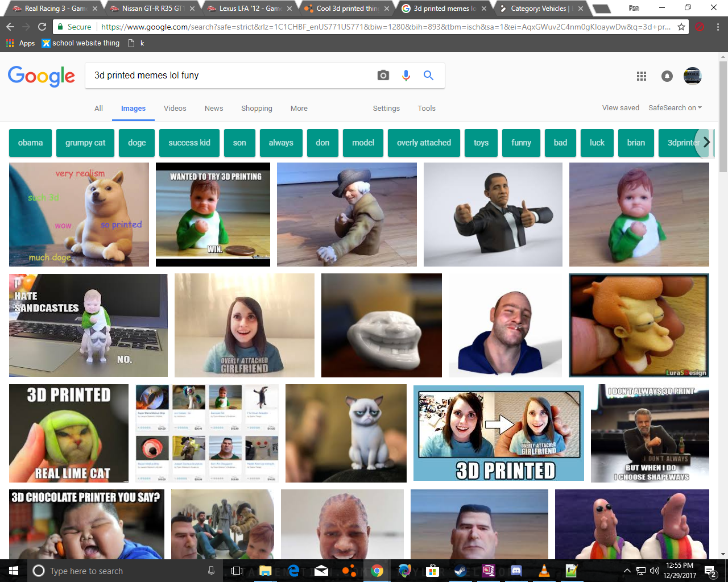Screen dimensions: 728x582
Task: Click the red extension icon in toolbar
Action: coord(700,27)
